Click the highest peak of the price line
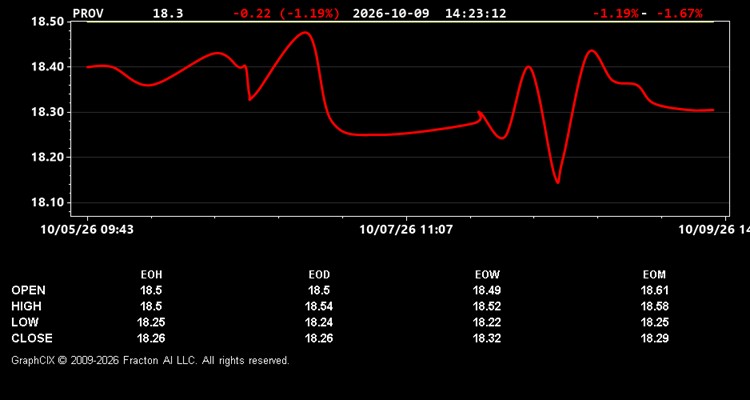The height and width of the screenshot is (400, 750). pos(306,33)
